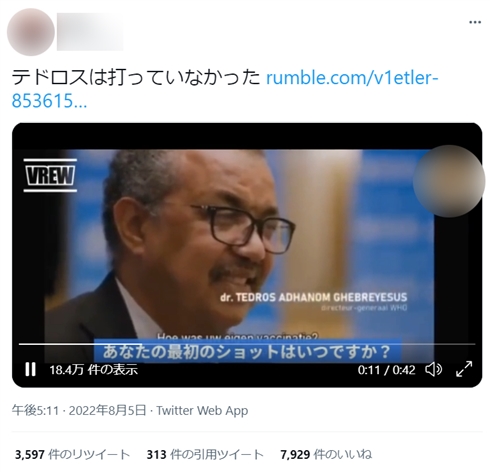Click the blurred profile avatar
The width and height of the screenshot is (490, 472).
tap(31, 32)
